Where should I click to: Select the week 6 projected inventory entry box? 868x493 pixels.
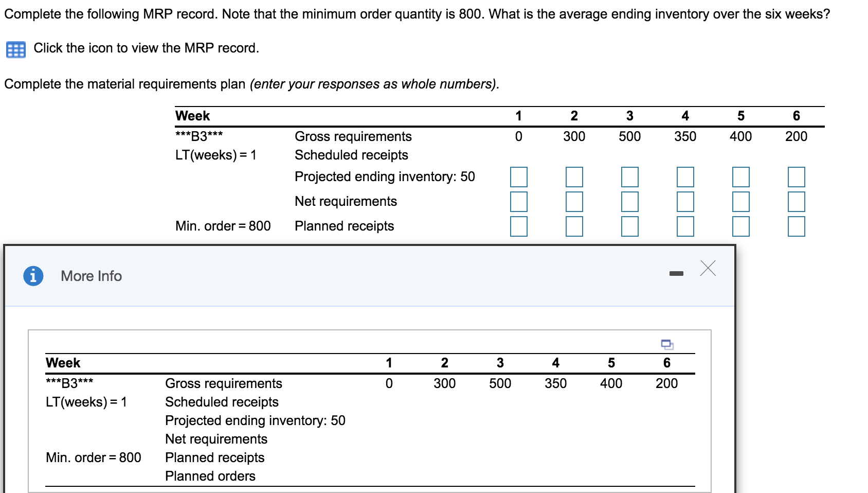795,177
